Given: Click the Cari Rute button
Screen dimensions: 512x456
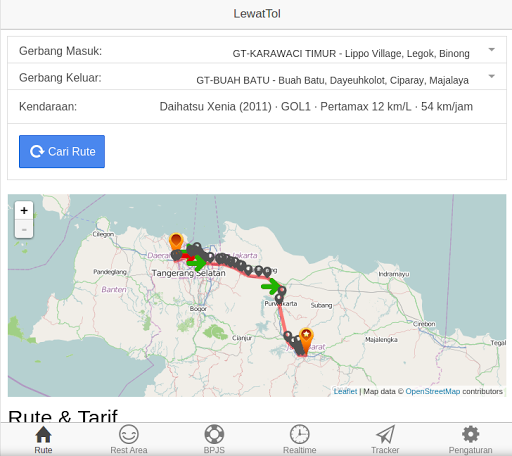Looking at the screenshot, I should point(62,151).
